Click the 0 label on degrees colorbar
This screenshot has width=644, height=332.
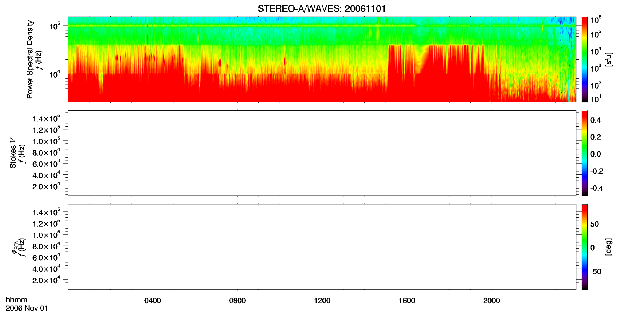click(593, 248)
